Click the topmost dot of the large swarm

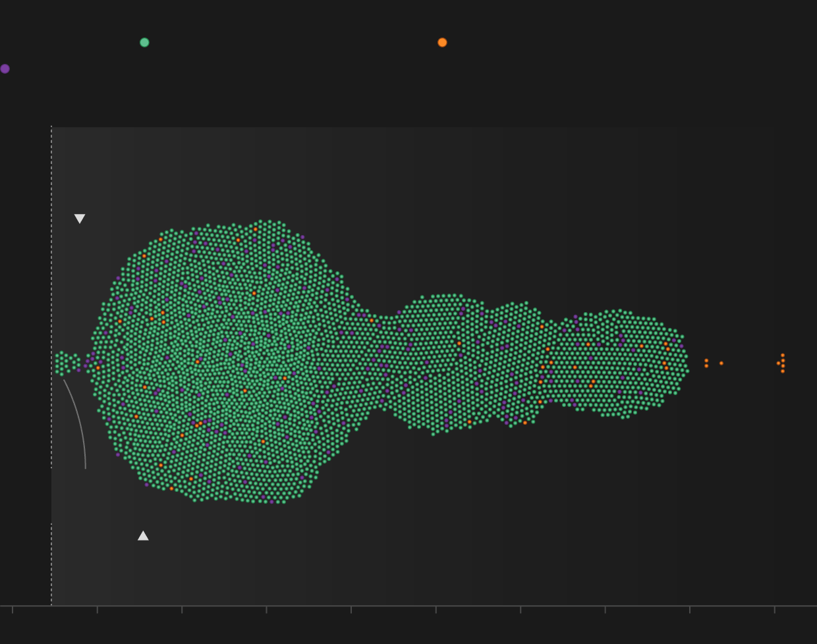point(260,222)
